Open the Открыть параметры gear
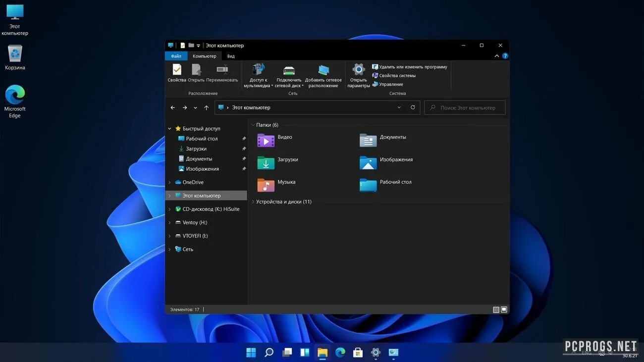The height and width of the screenshot is (362, 644). click(x=359, y=76)
